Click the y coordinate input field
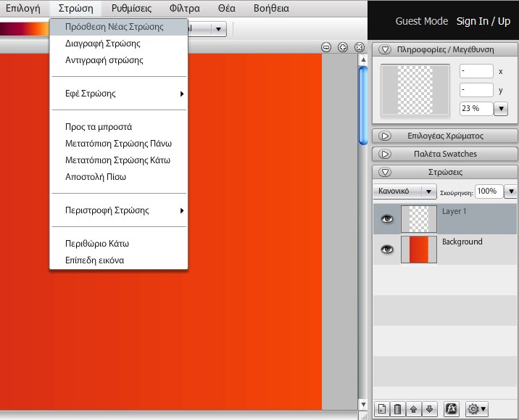Screen dimensions: 519x420 (477, 90)
